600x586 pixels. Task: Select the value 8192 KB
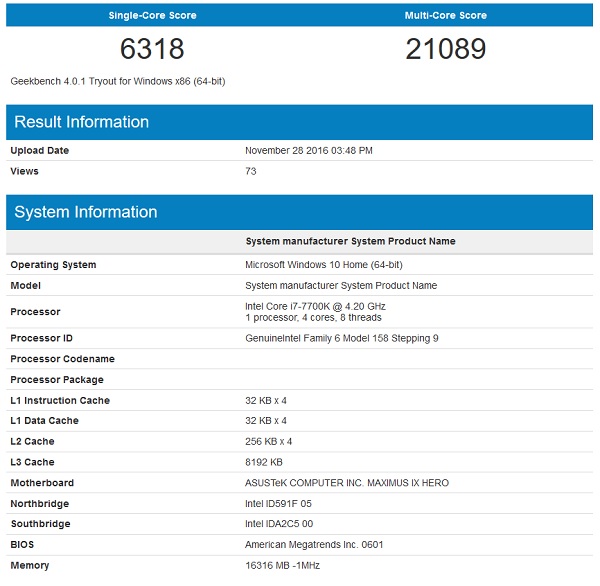coord(264,462)
